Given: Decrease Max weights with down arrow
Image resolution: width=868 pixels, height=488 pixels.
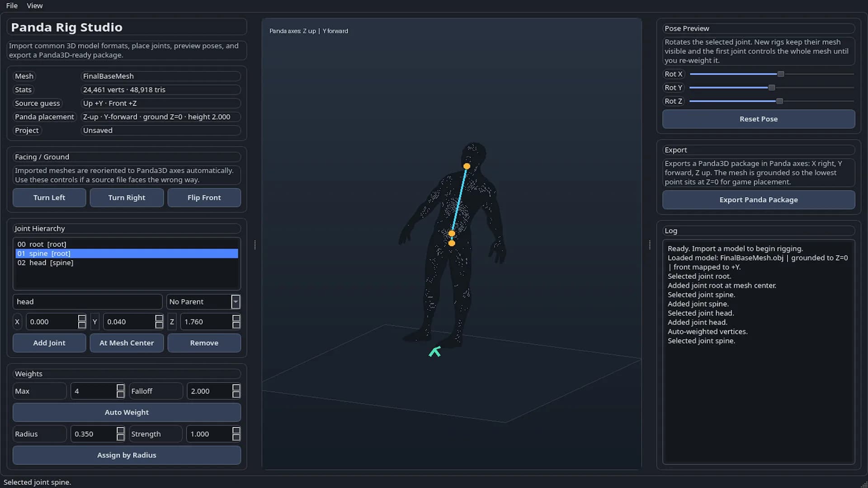Looking at the screenshot, I should coord(120,395).
